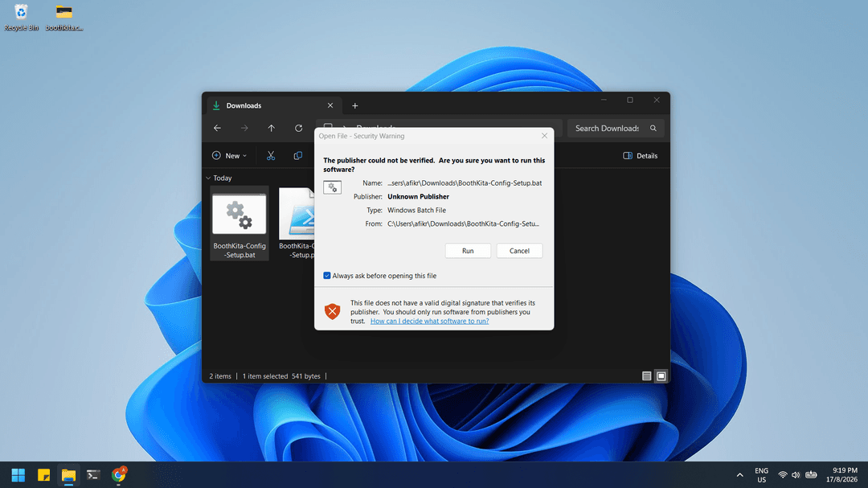
Task: Open 'How can I decide what software to run?' link
Action: (429, 322)
